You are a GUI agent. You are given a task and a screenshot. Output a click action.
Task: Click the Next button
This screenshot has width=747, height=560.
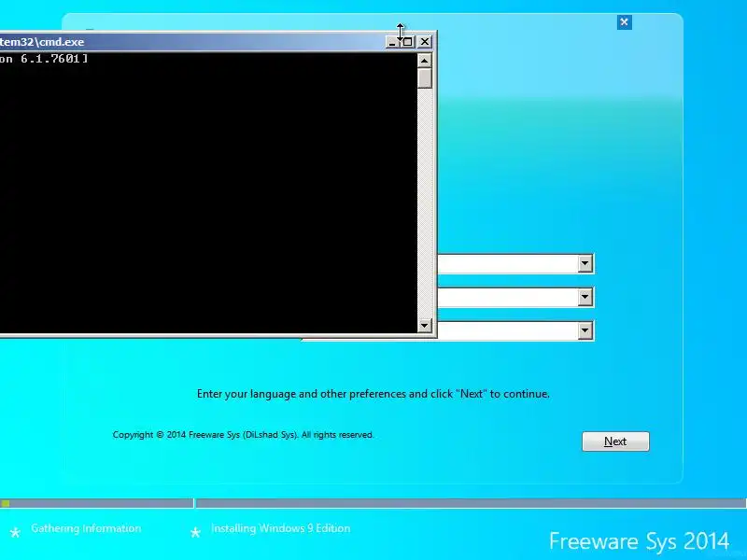point(615,441)
